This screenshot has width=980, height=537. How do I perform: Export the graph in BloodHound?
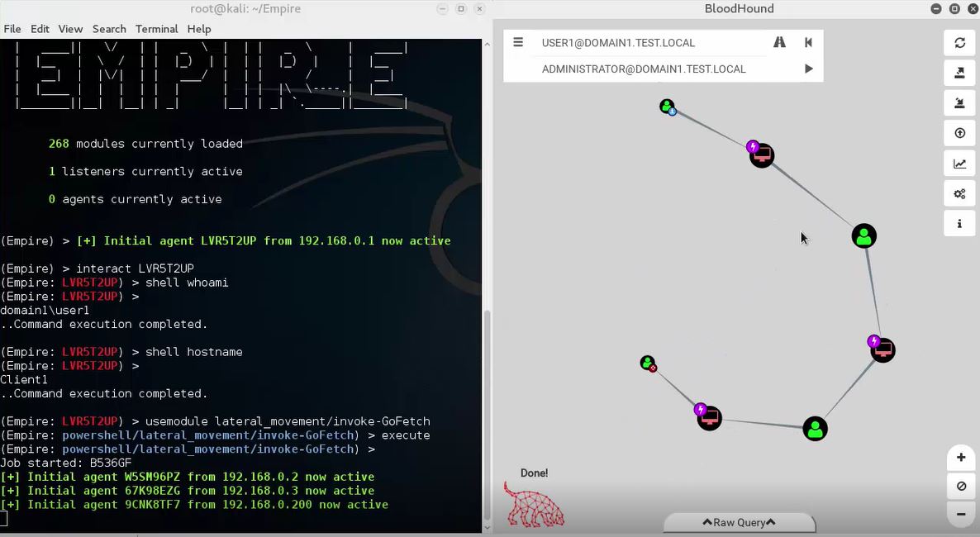pyautogui.click(x=959, y=73)
